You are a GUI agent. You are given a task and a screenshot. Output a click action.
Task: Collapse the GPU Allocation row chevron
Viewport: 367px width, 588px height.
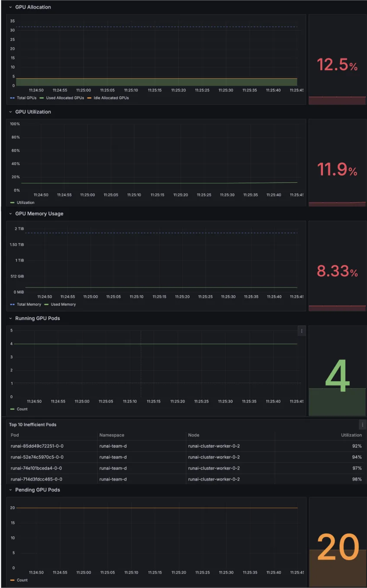pyautogui.click(x=10, y=7)
